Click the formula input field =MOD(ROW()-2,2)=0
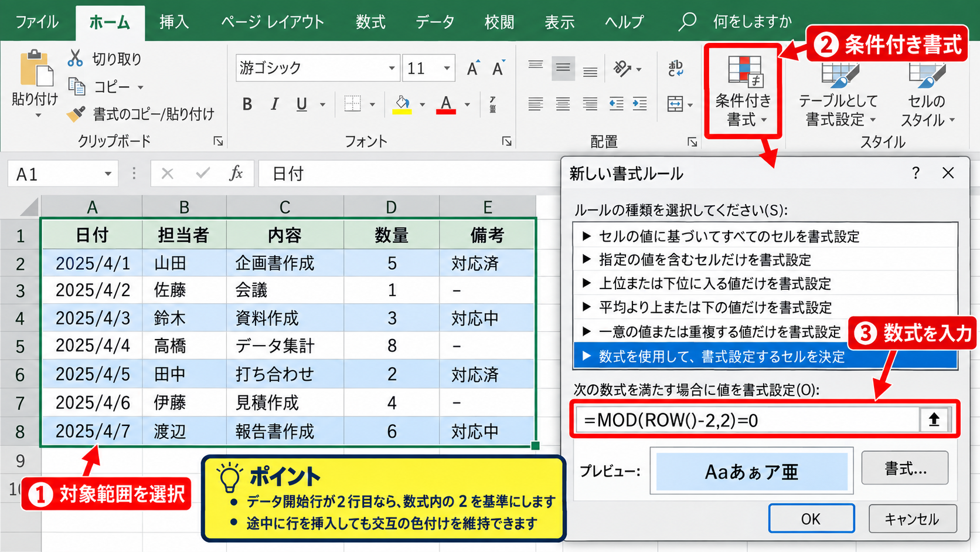980x552 pixels. 747,420
